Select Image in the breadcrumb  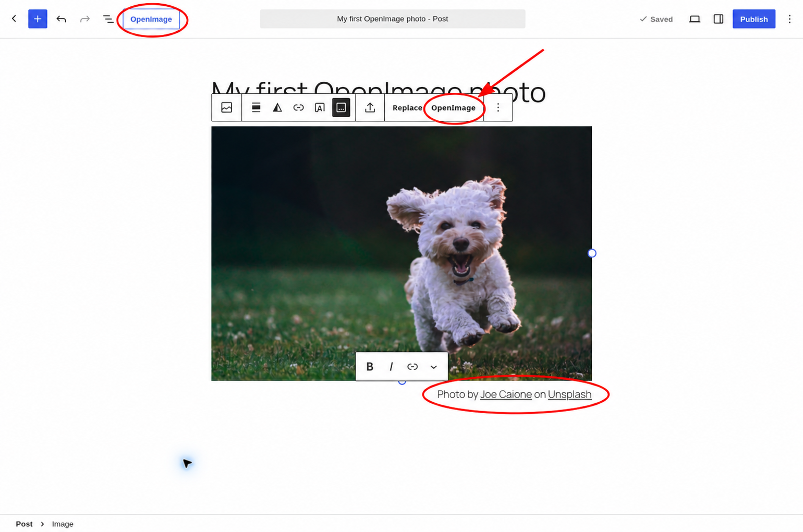click(63, 524)
